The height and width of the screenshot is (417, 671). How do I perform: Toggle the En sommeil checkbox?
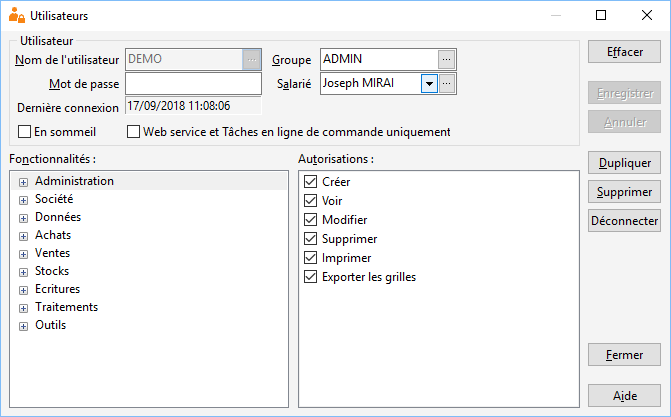pos(24,131)
